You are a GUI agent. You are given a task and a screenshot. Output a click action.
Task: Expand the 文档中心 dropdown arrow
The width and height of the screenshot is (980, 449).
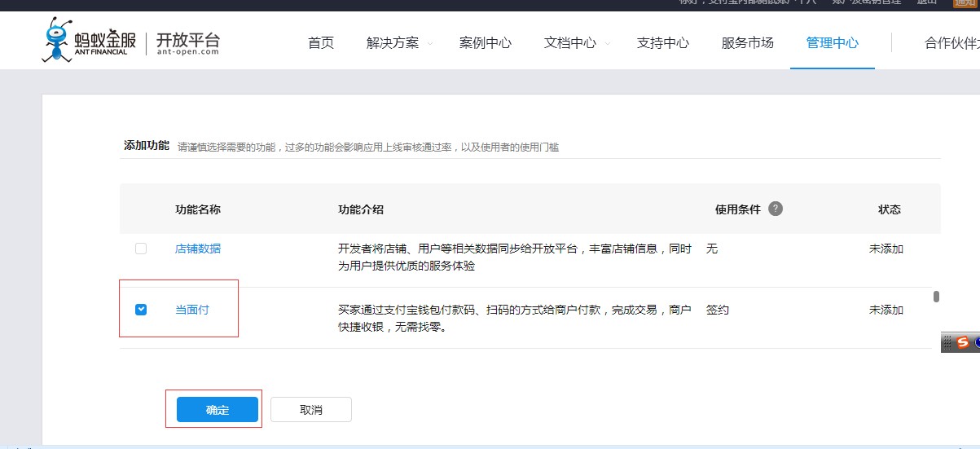click(x=608, y=44)
